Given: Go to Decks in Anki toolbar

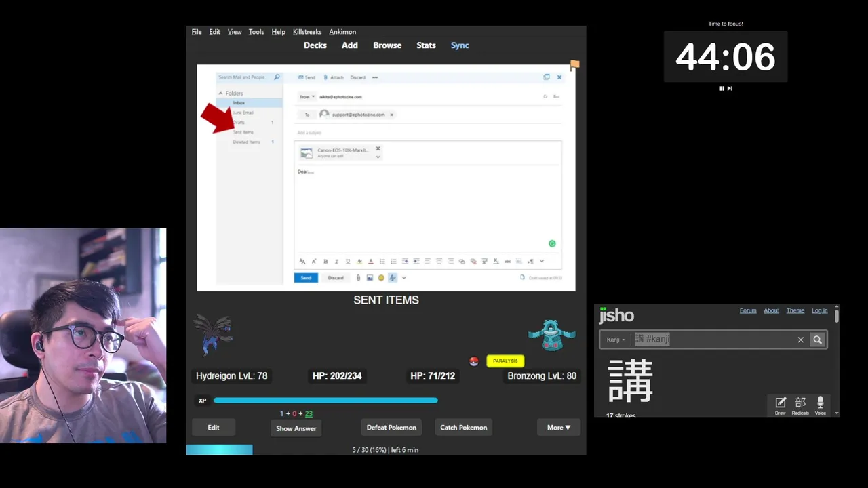Looking at the screenshot, I should 315,45.
